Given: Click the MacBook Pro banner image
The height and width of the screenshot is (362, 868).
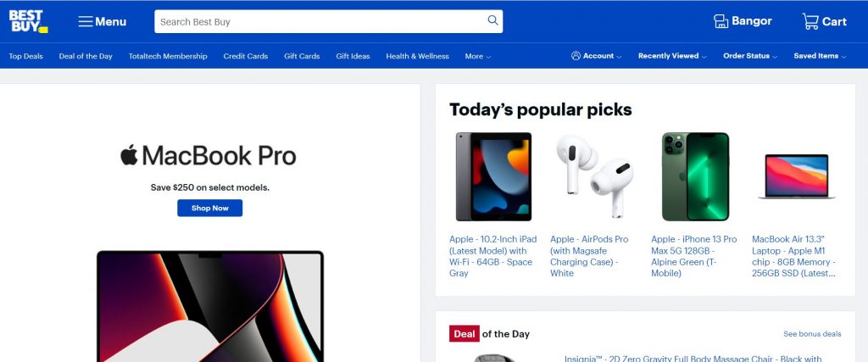Looking at the screenshot, I should [x=210, y=306].
